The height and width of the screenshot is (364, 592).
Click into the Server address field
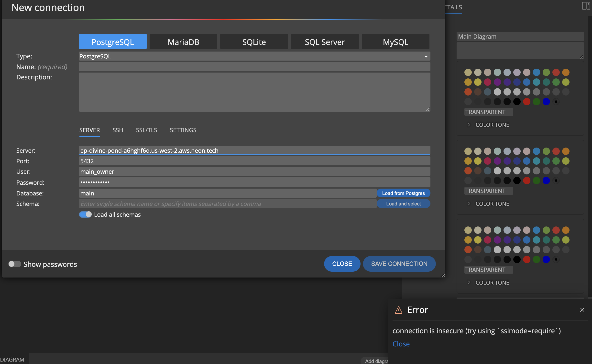(x=254, y=150)
